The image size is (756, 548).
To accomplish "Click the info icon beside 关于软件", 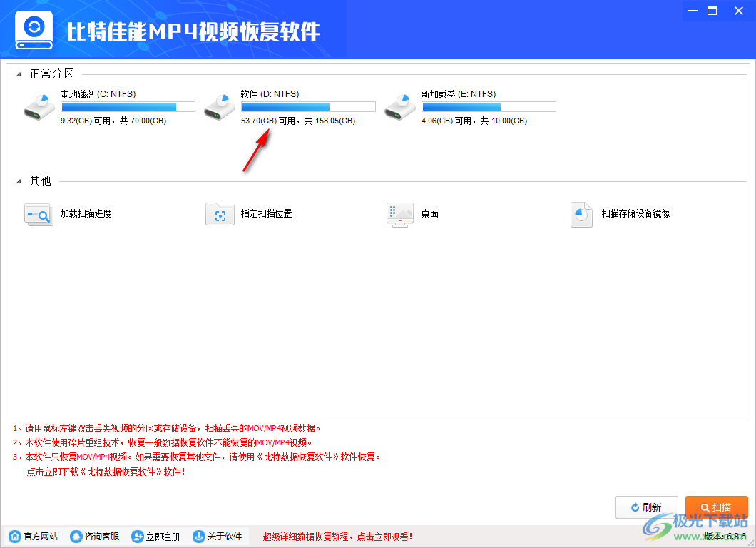I will (199, 536).
